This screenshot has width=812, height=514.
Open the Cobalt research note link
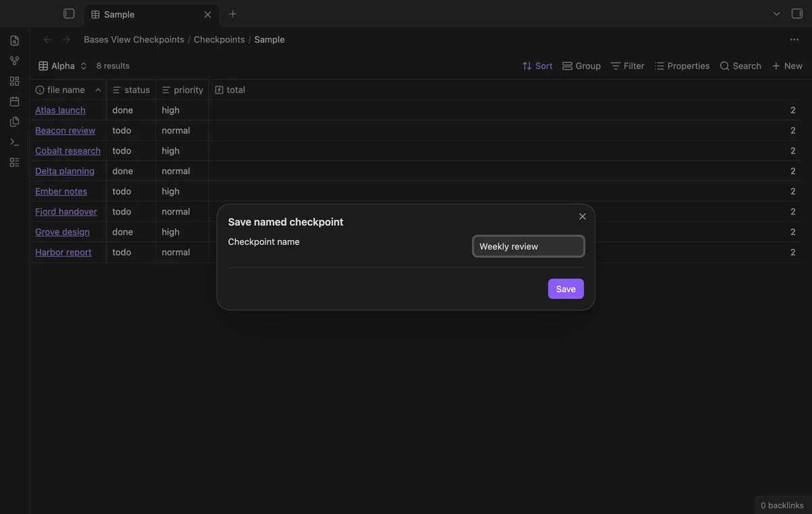(x=68, y=151)
